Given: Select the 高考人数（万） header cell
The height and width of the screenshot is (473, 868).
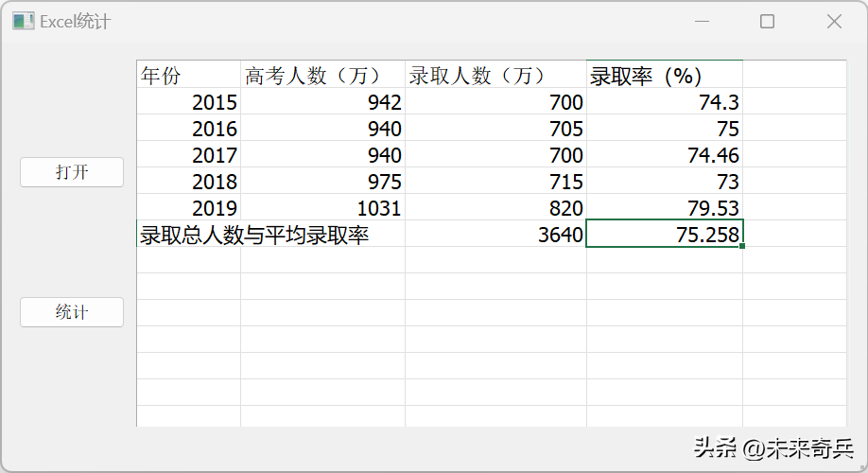Looking at the screenshot, I should pyautogui.click(x=322, y=74).
